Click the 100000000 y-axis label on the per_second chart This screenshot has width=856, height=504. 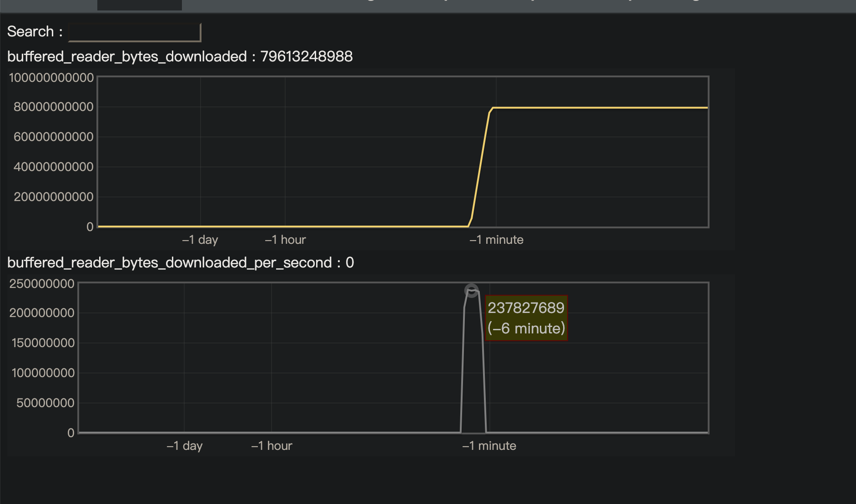coord(43,373)
